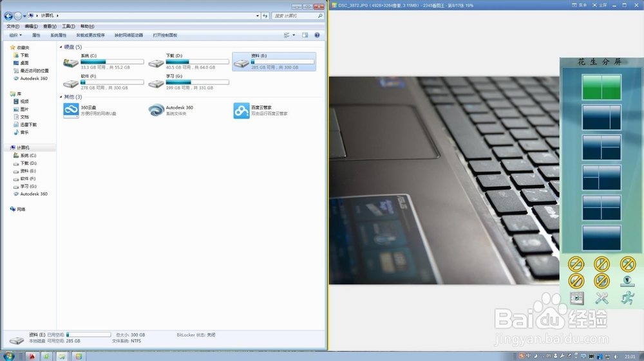
Task: Open the 学习 (G:) drive
Action: 189,82
